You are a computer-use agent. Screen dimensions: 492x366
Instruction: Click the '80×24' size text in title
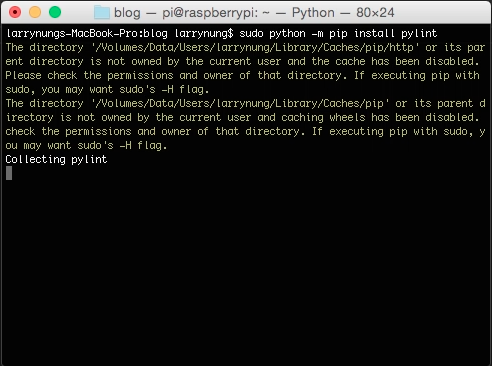coord(375,13)
